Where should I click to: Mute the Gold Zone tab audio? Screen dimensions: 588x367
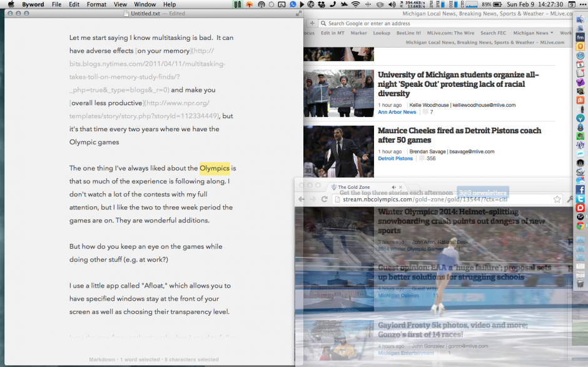393,187
